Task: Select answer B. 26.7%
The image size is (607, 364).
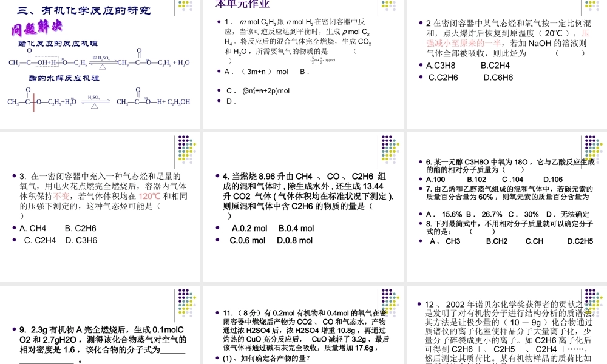Action: [x=484, y=214]
